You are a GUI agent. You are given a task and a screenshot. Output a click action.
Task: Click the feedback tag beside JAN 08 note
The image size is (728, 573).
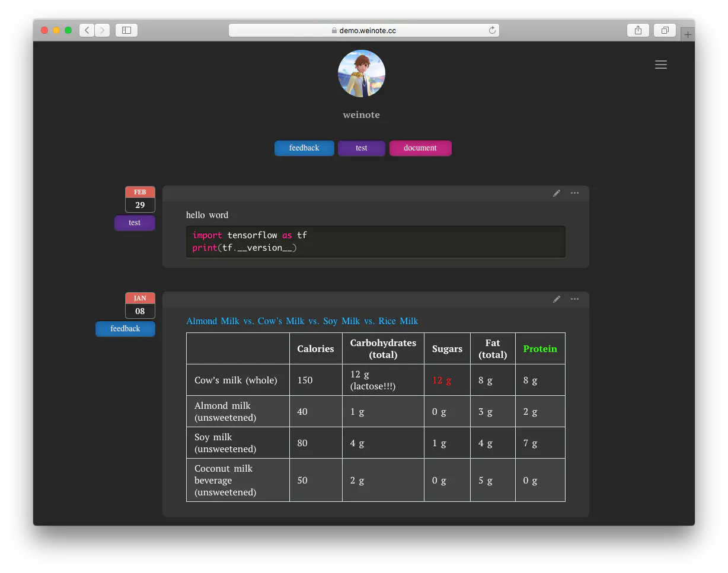point(125,329)
